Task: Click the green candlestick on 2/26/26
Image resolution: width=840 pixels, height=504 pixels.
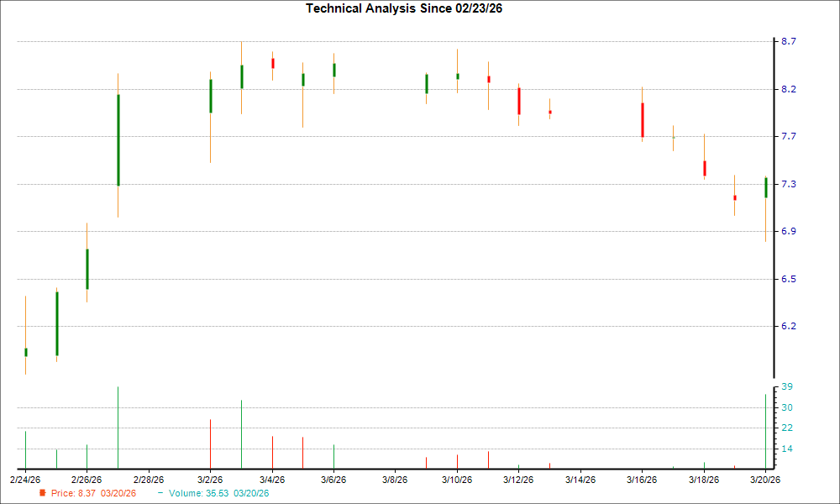Action: (x=87, y=269)
